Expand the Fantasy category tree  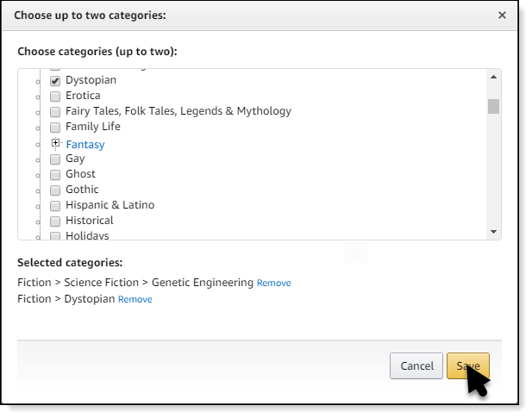[x=55, y=143]
